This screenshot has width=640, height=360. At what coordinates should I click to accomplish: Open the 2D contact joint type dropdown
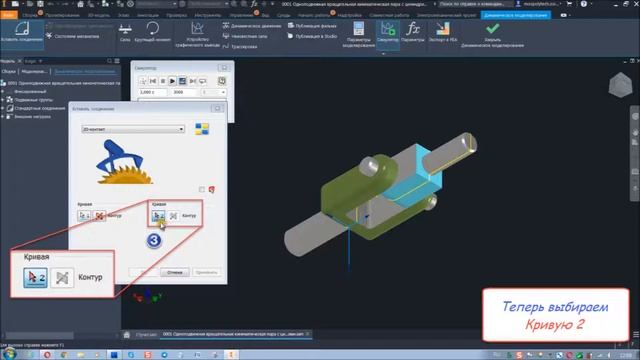[133, 129]
